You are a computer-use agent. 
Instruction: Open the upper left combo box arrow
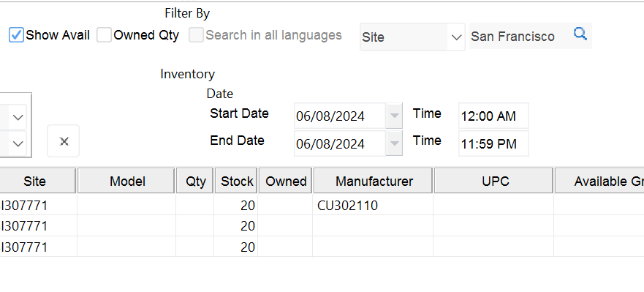[18, 118]
